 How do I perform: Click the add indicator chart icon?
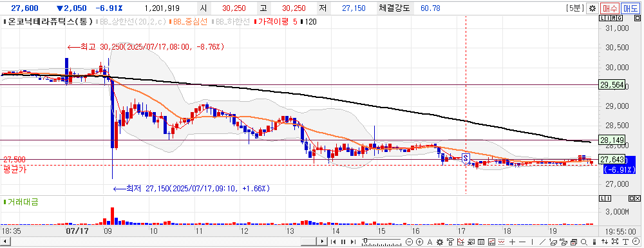460,242
